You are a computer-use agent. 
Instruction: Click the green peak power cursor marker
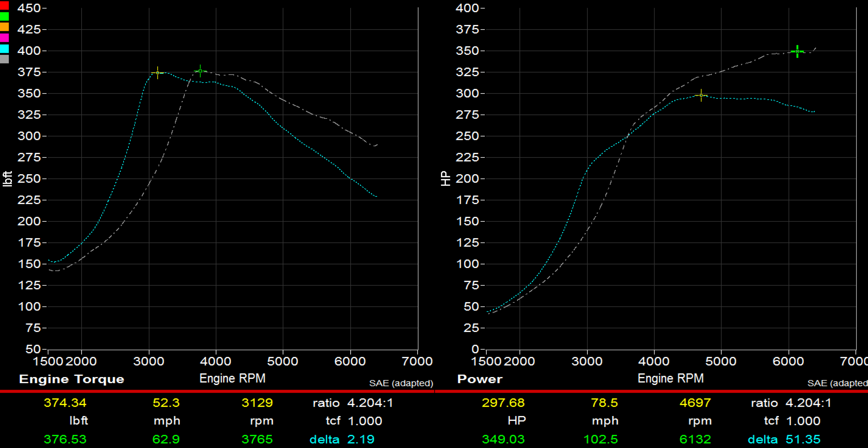click(798, 51)
